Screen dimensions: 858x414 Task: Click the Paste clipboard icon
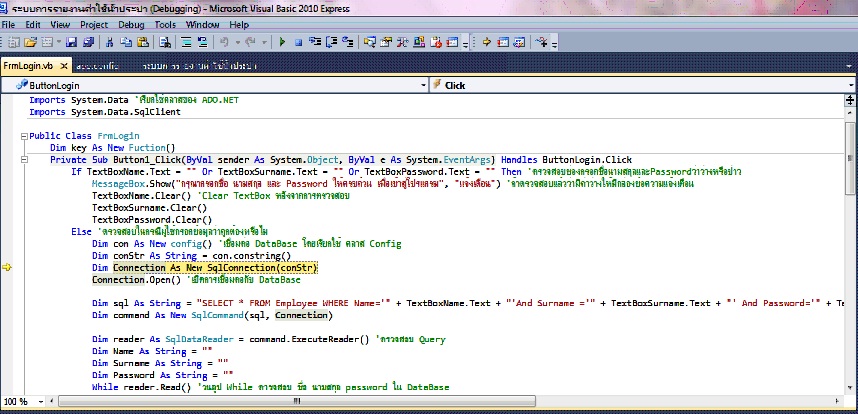pyautogui.click(x=143, y=42)
